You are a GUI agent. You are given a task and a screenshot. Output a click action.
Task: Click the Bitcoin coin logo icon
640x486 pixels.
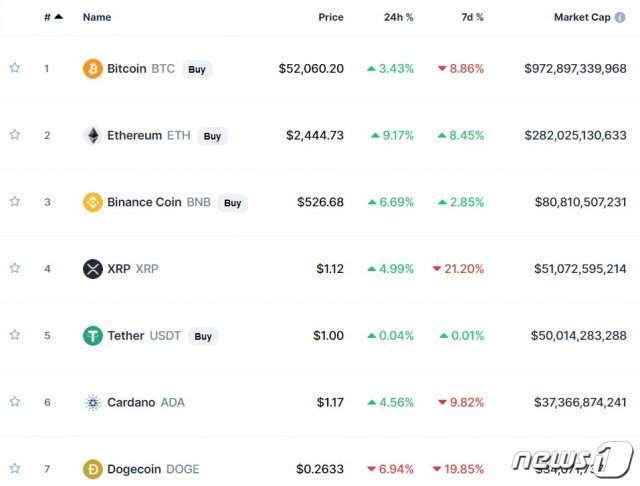(93, 69)
